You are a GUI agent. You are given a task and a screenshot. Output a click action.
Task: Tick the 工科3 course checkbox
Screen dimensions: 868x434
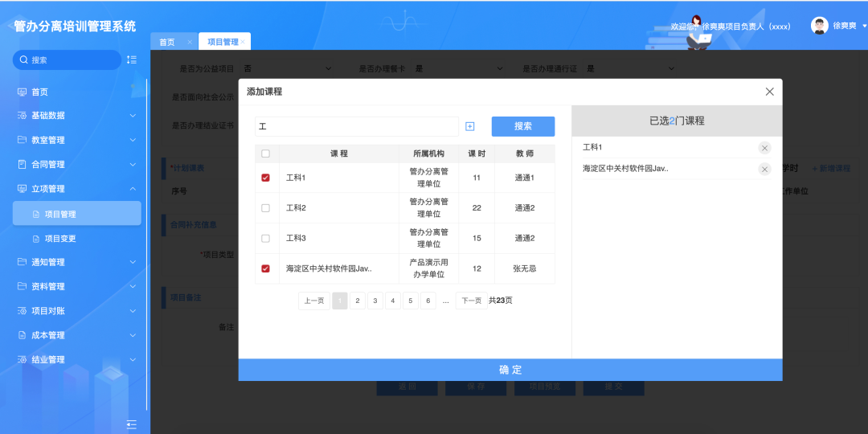tap(266, 239)
